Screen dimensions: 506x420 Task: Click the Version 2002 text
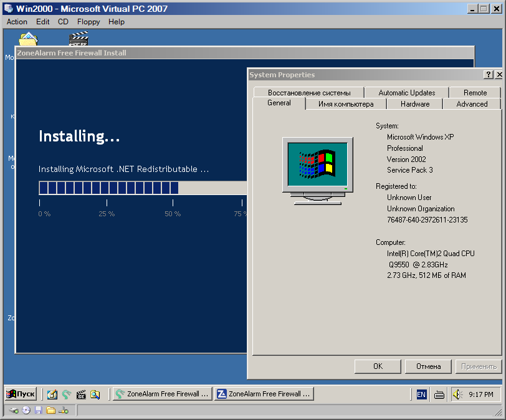click(x=406, y=160)
